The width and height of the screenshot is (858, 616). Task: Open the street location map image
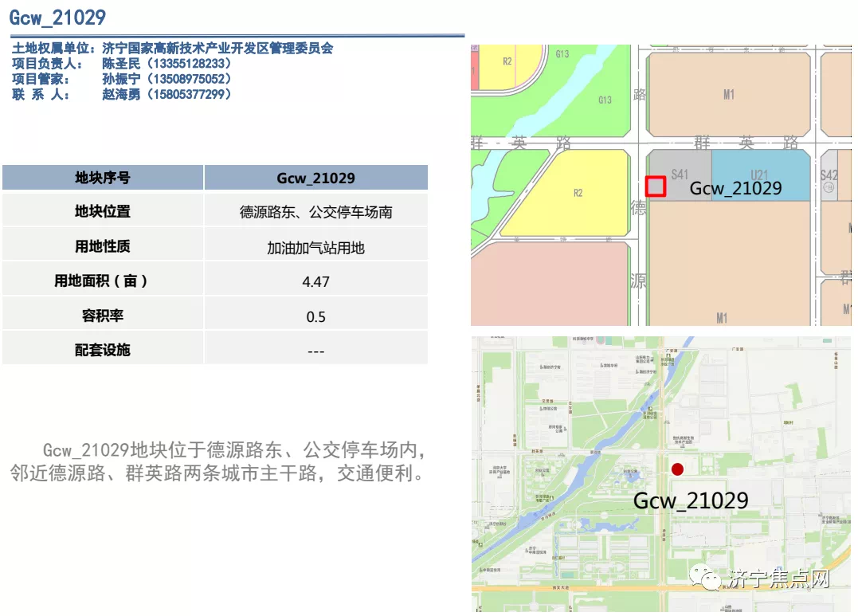[661, 474]
